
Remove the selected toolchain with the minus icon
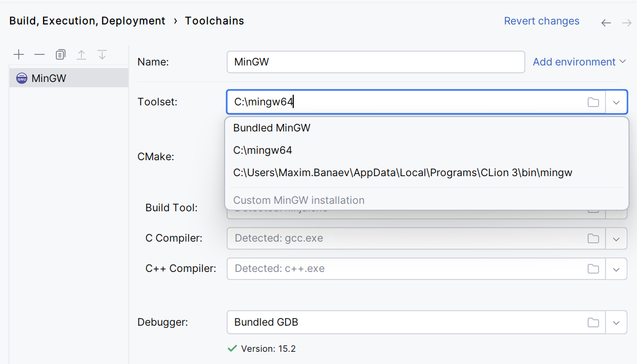[39, 54]
